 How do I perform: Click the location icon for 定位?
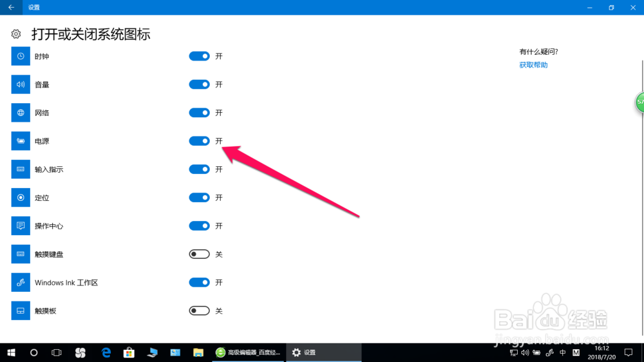coord(21,198)
